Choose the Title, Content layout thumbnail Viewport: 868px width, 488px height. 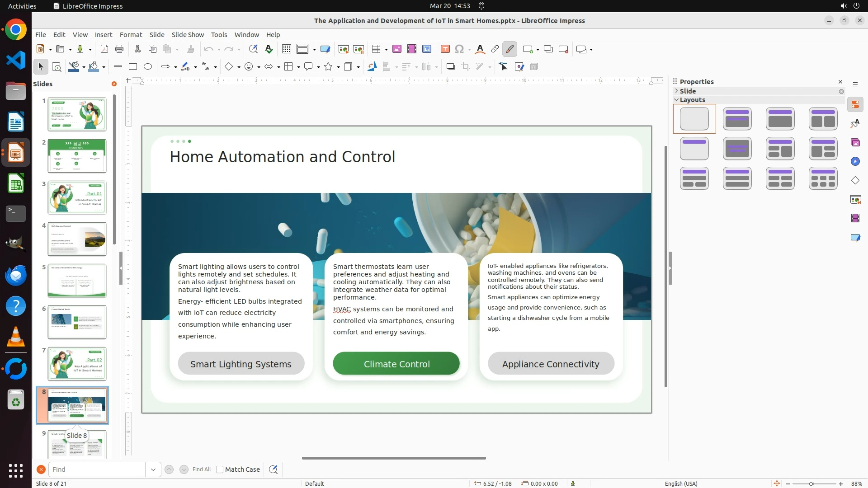click(x=780, y=119)
